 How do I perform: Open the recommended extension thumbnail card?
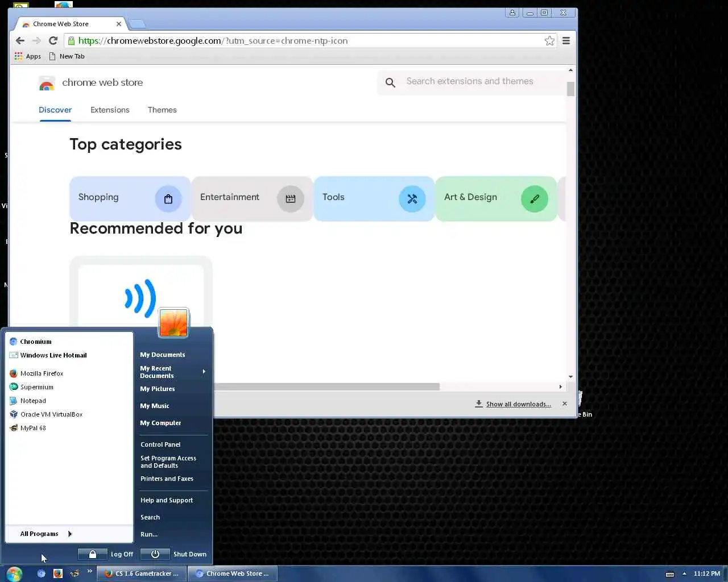(x=141, y=292)
